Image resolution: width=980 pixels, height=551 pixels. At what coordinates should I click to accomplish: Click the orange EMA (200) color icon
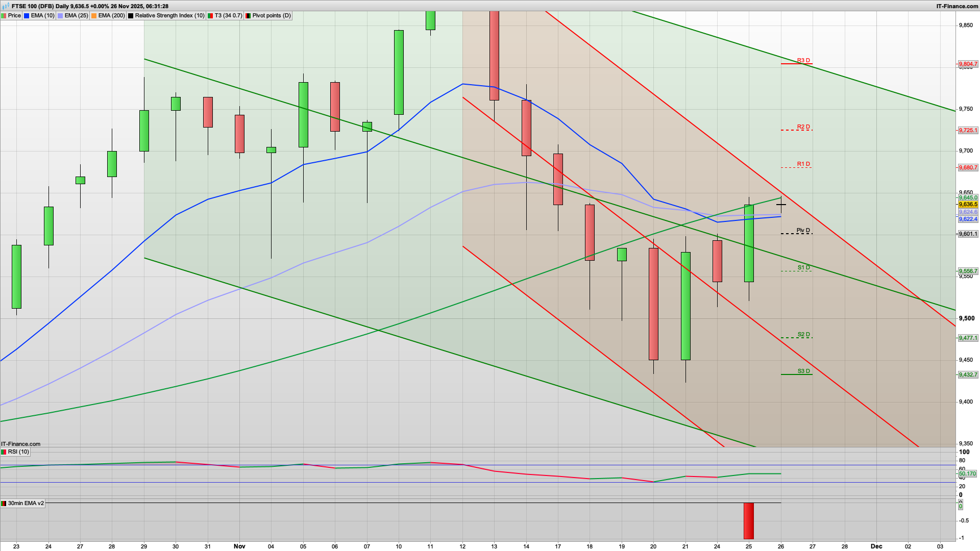coord(93,15)
